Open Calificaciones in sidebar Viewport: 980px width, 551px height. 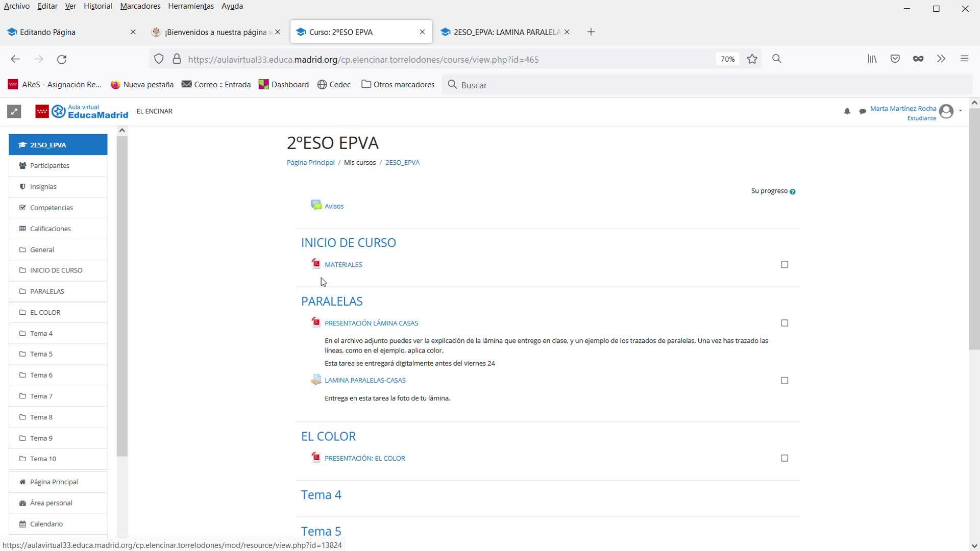pos(50,229)
